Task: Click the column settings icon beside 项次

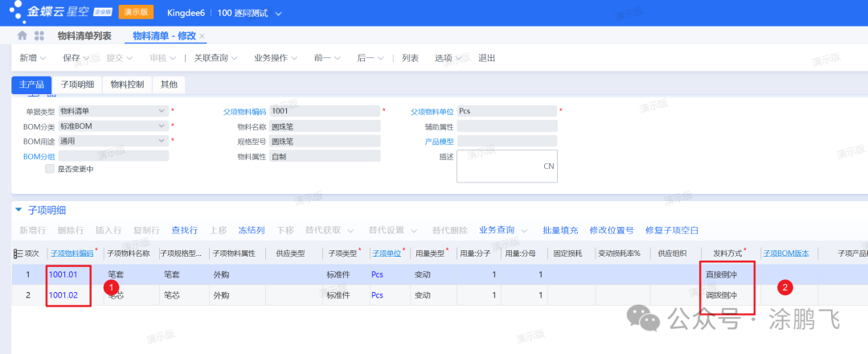Action: tap(18, 253)
